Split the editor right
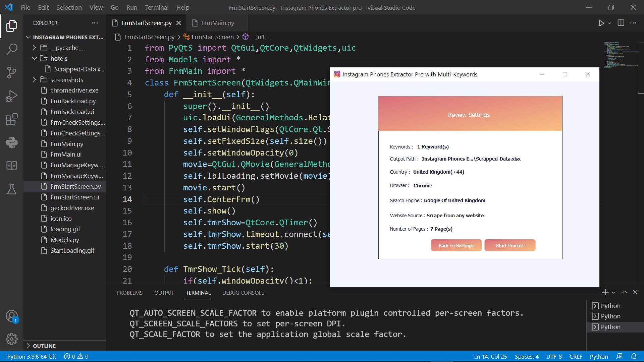This screenshot has width=644, height=362. pos(621,23)
